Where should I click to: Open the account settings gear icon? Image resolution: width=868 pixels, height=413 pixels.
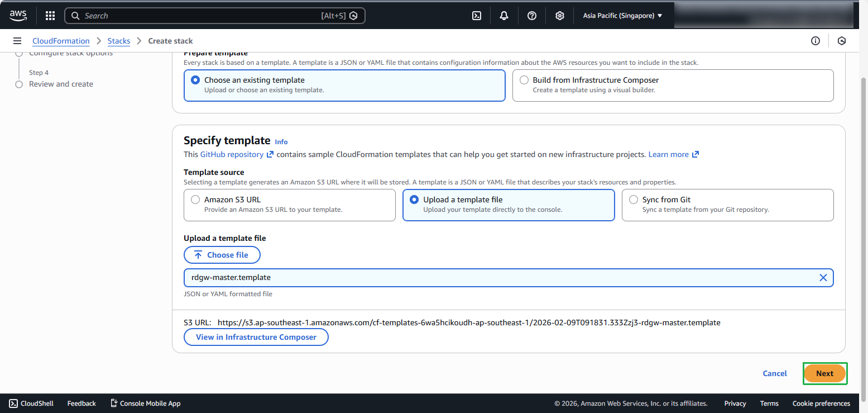point(559,15)
